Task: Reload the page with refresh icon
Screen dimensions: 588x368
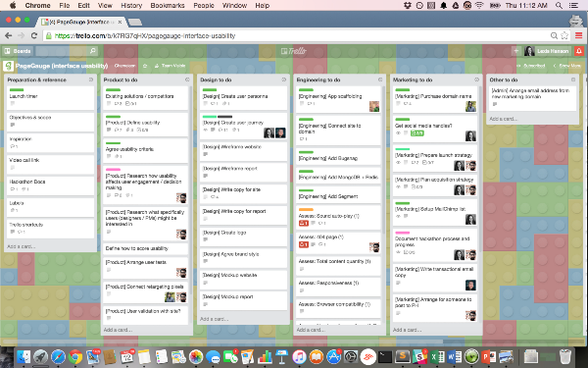Action: point(34,35)
